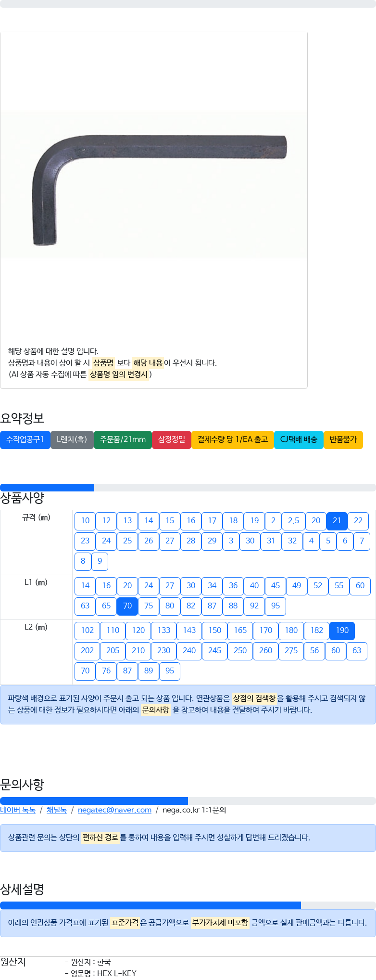Pick the L2 length 190 button
This screenshot has width=376, height=980.
[342, 631]
